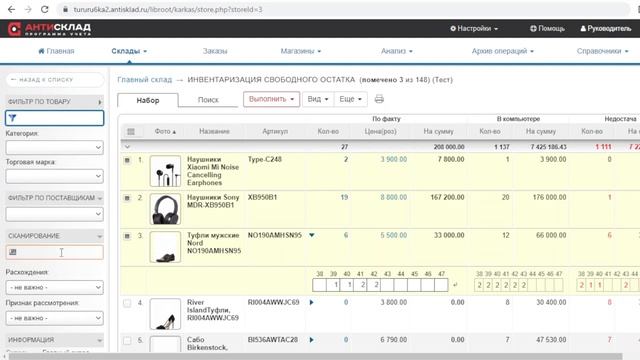Sort by the Артикул column
The image size is (640, 360).
275,131
